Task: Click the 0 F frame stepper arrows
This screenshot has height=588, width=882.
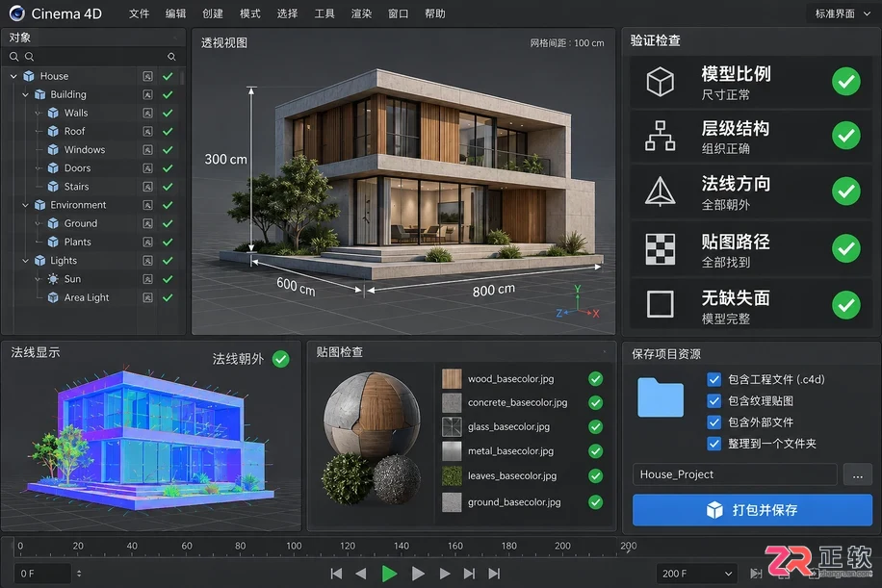Action: (x=79, y=574)
